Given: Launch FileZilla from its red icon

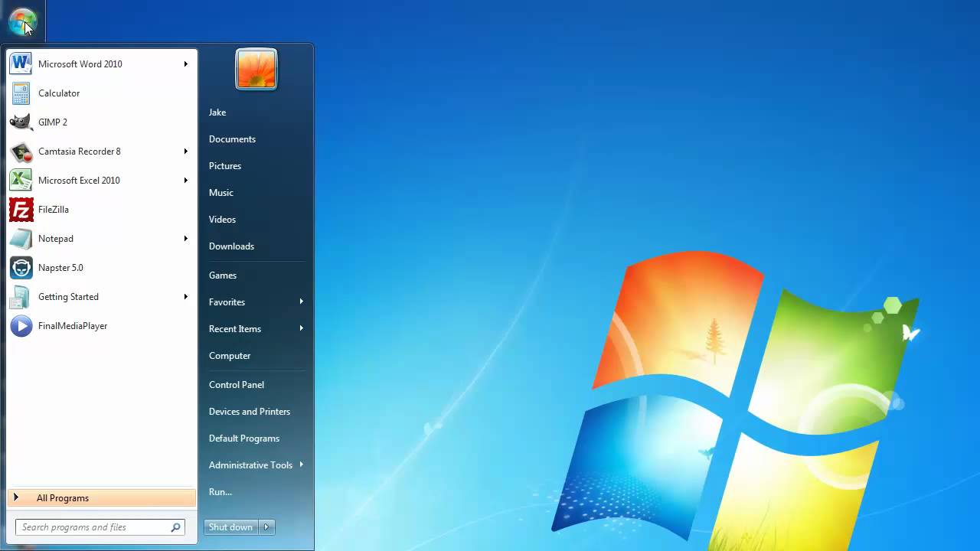Looking at the screenshot, I should point(21,209).
